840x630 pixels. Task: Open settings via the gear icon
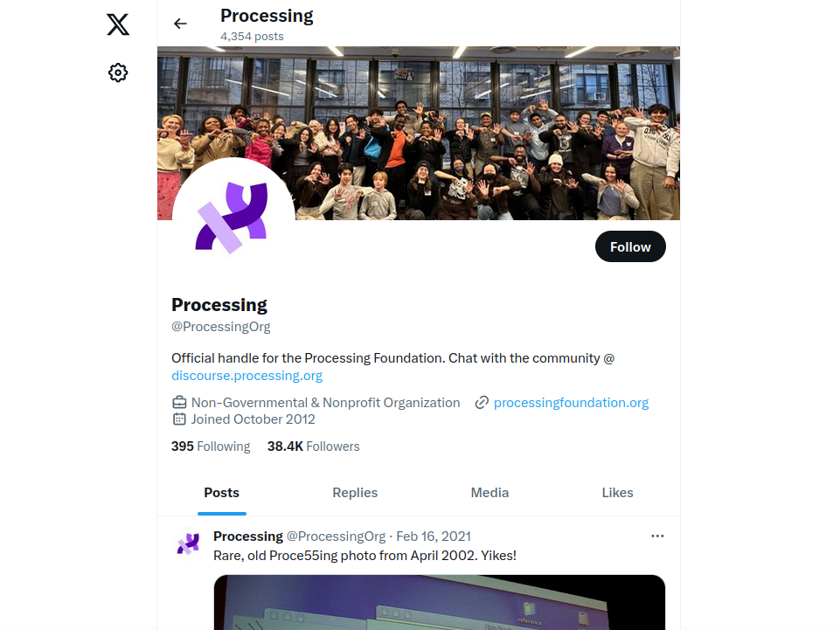[118, 73]
